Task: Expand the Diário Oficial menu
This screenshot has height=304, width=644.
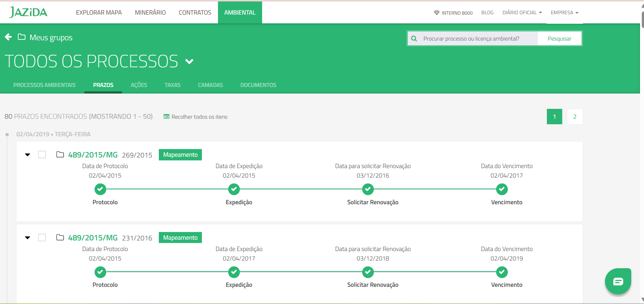Action: pos(522,12)
